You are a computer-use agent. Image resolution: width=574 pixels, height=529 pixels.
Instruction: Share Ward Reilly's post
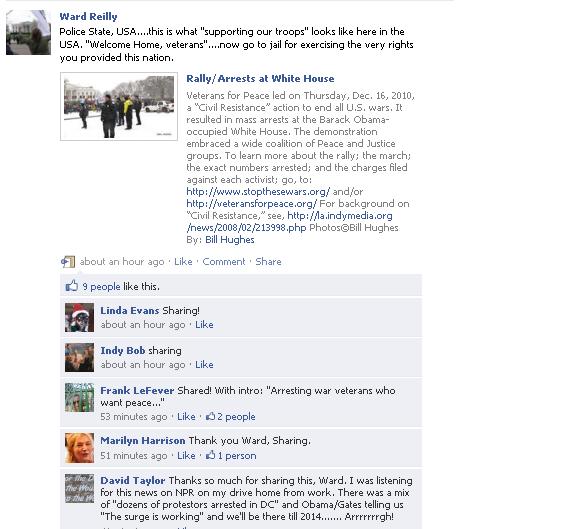click(268, 262)
